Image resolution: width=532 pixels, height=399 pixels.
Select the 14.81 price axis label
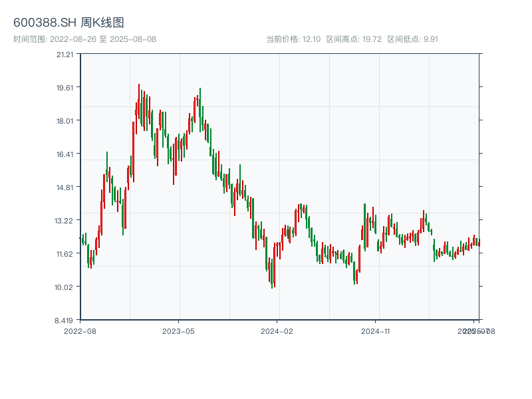(x=65, y=188)
